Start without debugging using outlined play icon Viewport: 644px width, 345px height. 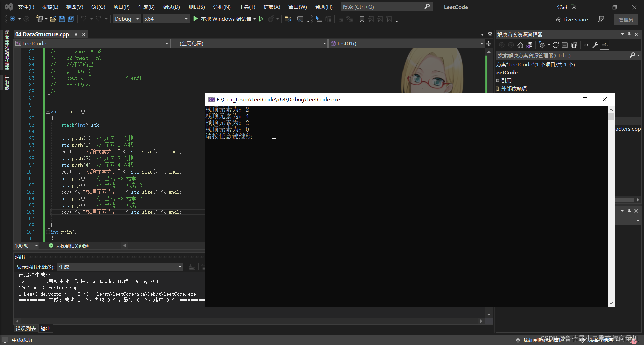point(261,19)
